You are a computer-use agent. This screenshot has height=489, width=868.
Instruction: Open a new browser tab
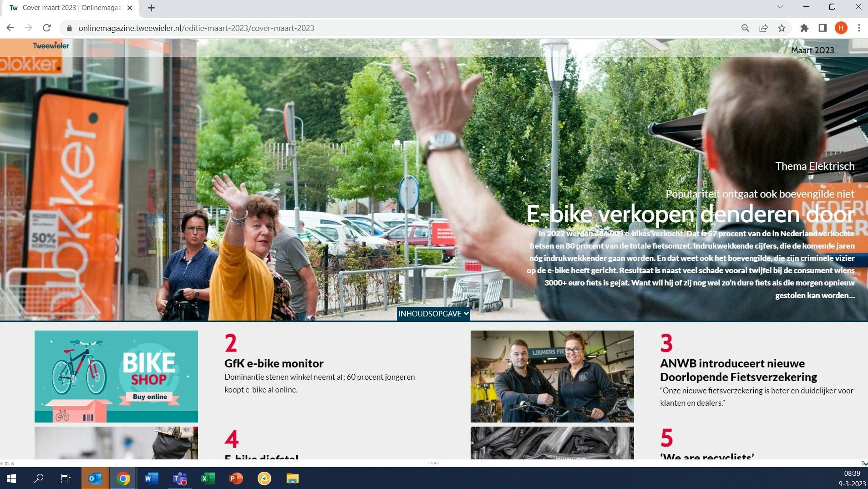coord(152,8)
